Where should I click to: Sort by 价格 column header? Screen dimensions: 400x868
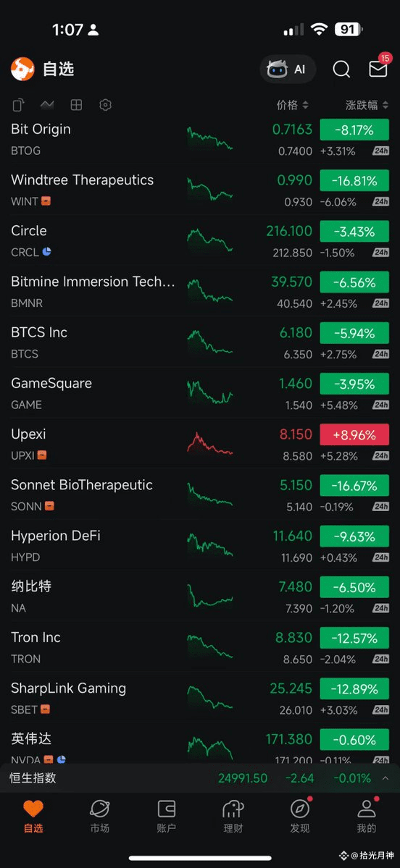click(293, 105)
